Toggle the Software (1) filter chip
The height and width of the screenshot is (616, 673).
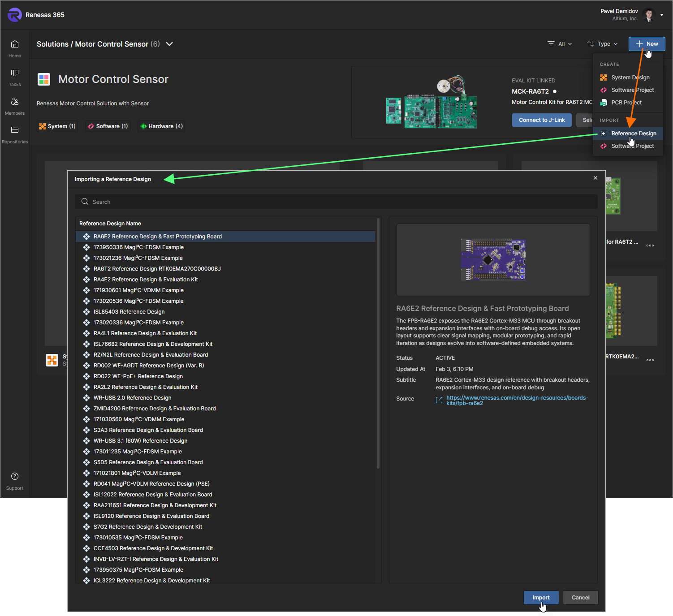(x=108, y=126)
